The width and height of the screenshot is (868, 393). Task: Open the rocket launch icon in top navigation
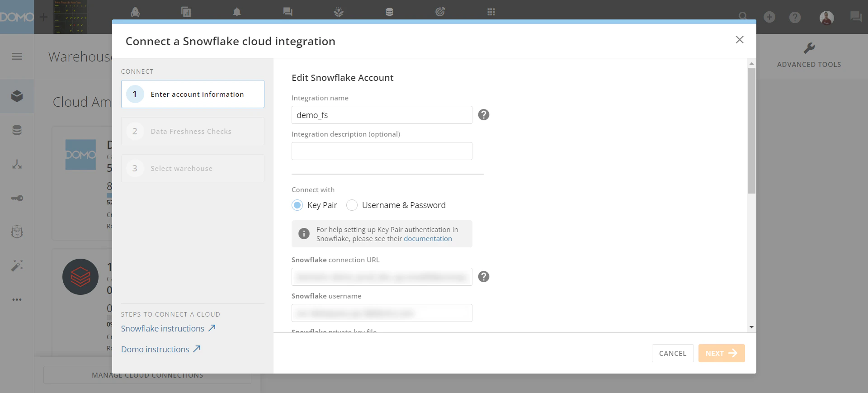pyautogui.click(x=135, y=12)
